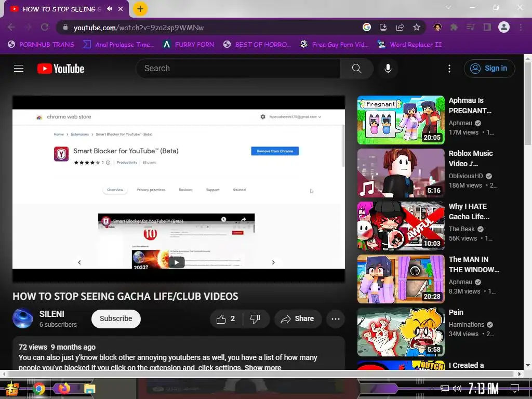Click the network icon in the system tray
Image resolution: width=532 pixels, height=399 pixels.
coord(444,389)
